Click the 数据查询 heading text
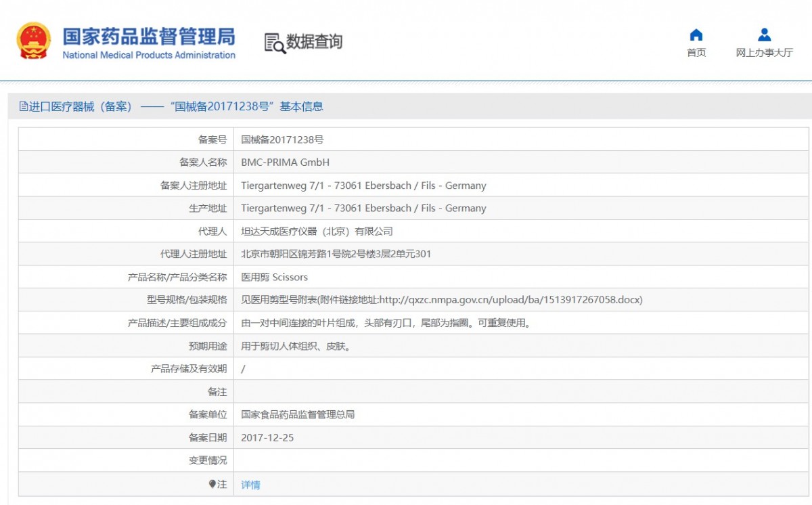The width and height of the screenshot is (812, 505). pos(314,42)
